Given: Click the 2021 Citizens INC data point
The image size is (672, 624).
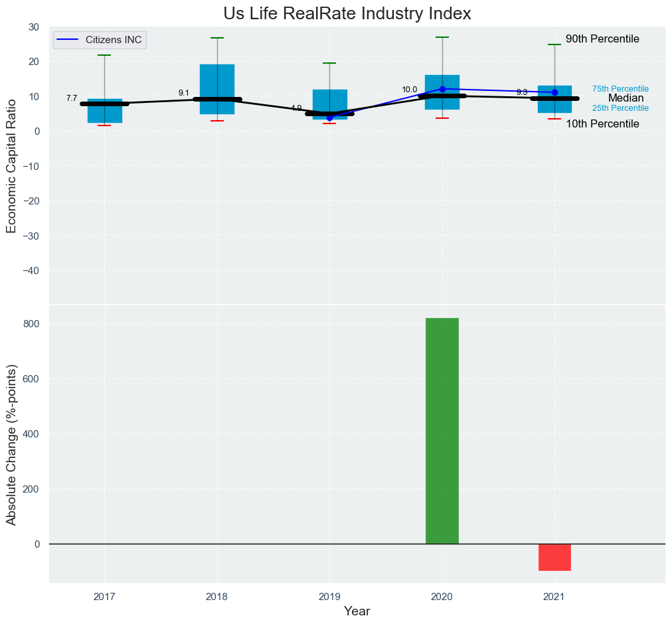Looking at the screenshot, I should point(554,92).
